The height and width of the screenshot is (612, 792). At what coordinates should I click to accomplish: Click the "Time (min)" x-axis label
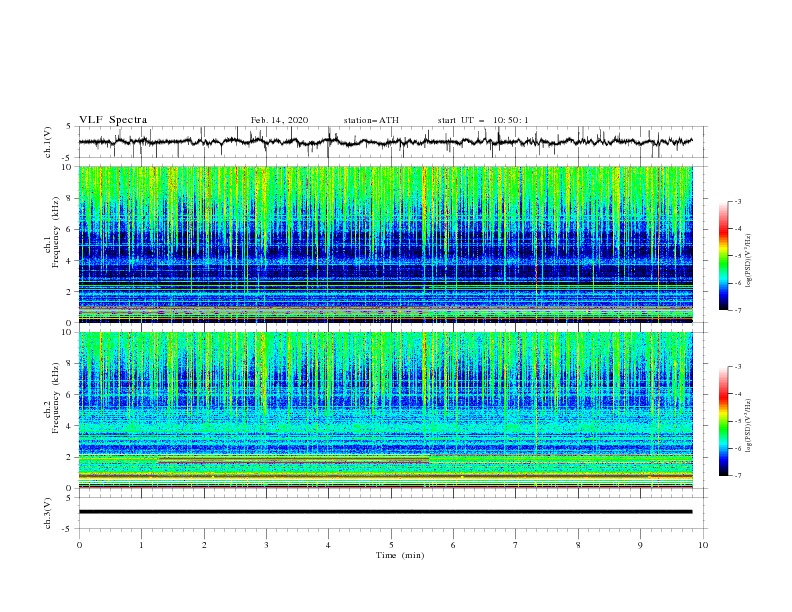coord(400,555)
